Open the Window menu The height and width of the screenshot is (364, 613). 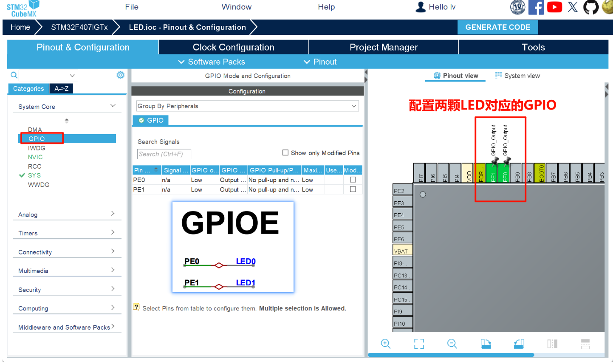(x=236, y=7)
